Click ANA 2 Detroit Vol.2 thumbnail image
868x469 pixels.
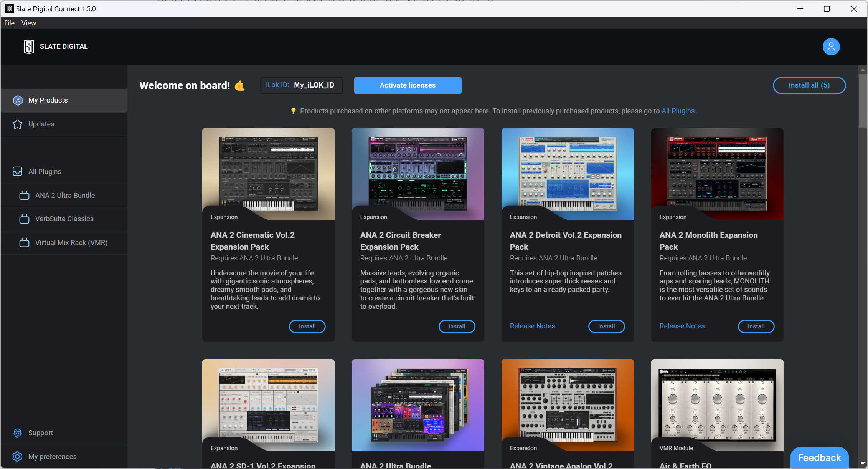point(568,174)
